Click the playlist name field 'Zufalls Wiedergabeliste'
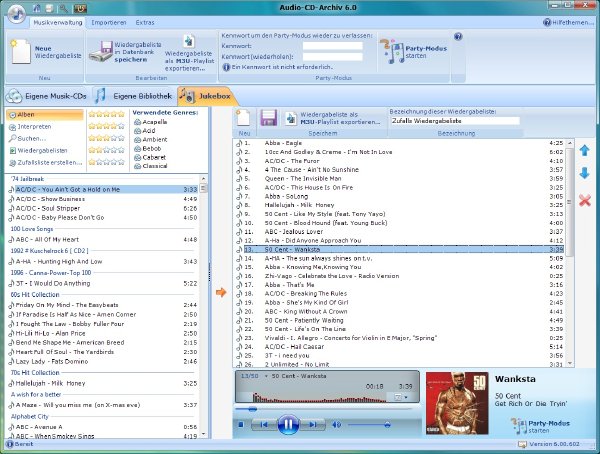Viewport: 600px width, 454px height. pos(455,121)
